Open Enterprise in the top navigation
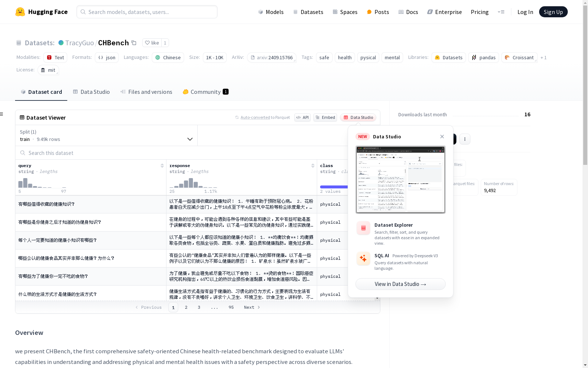This screenshot has width=588, height=368. [444, 12]
